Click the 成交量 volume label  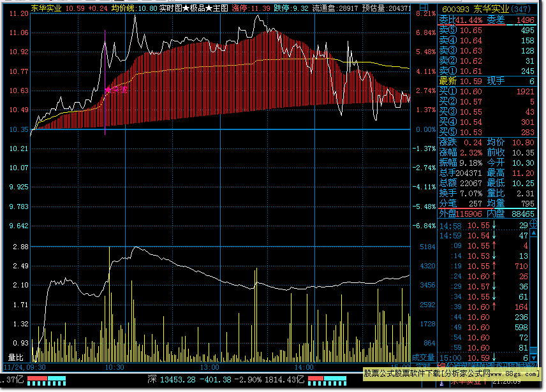pyautogui.click(x=424, y=358)
